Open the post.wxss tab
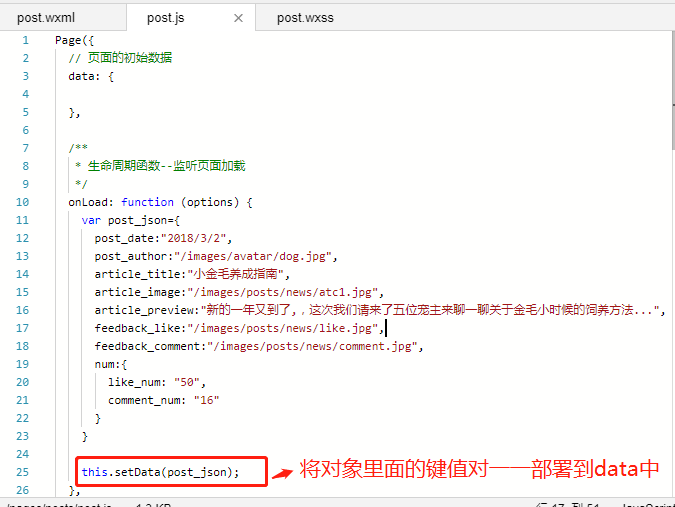Screen dimensions: 675x507 [x=305, y=18]
